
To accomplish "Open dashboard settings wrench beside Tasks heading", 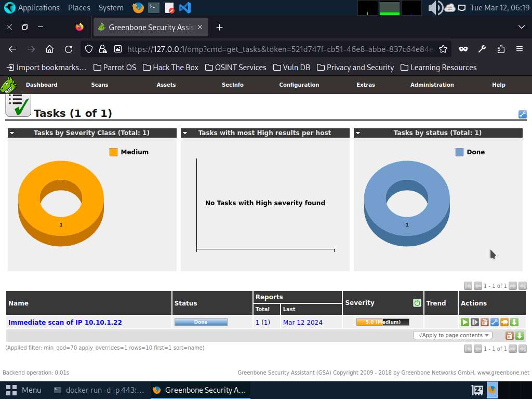I will (x=522, y=114).
